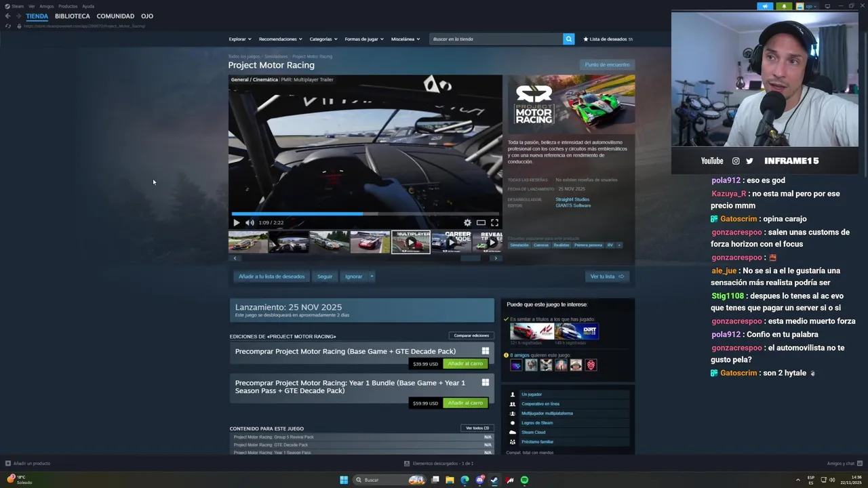
Task: Open the Steam menu
Action: (x=15, y=6)
